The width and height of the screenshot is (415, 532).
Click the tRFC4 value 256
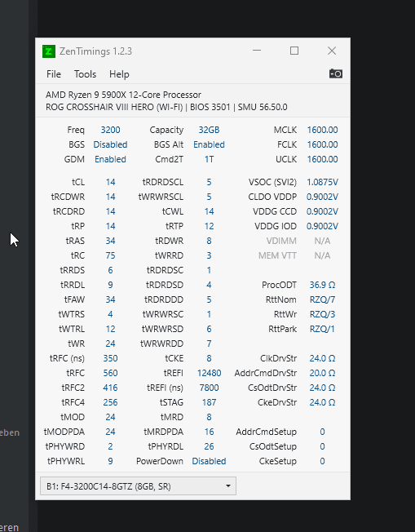(110, 402)
